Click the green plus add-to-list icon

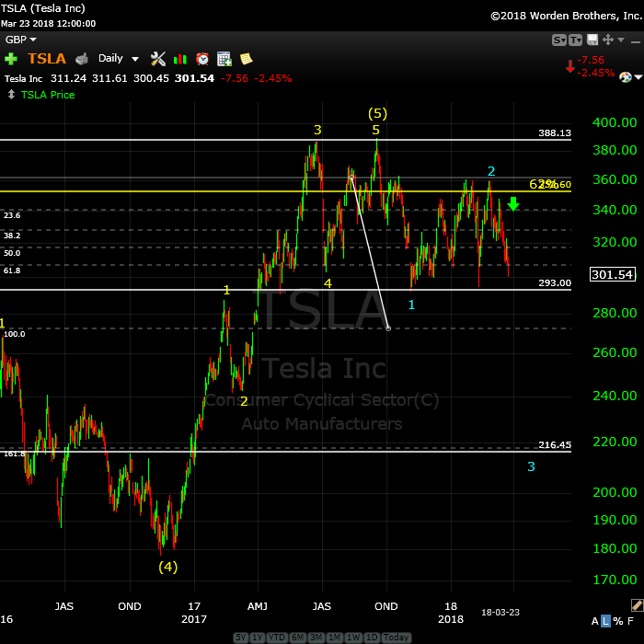tap(11, 59)
